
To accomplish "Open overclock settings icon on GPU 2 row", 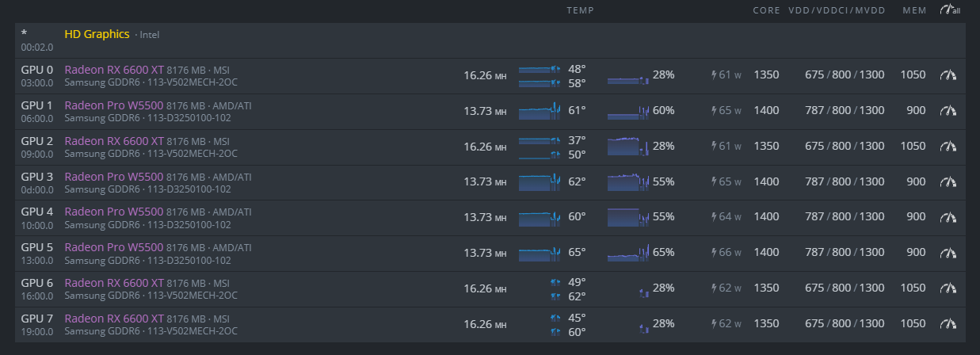I will point(948,147).
